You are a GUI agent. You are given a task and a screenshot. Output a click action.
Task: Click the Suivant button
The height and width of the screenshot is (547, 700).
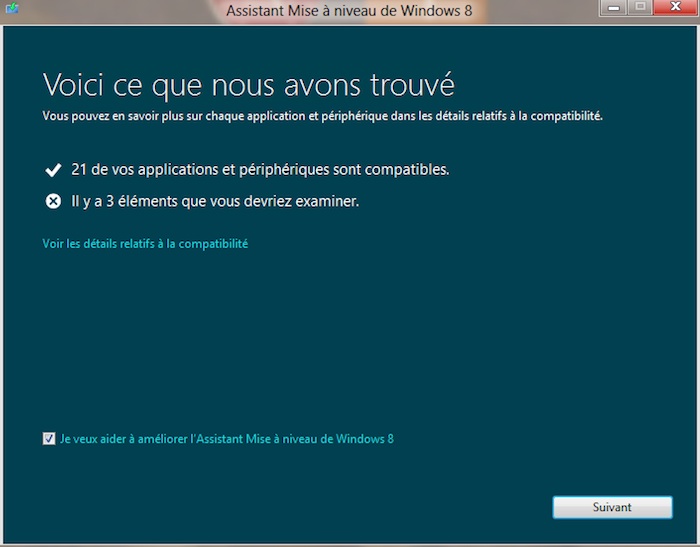(x=612, y=507)
